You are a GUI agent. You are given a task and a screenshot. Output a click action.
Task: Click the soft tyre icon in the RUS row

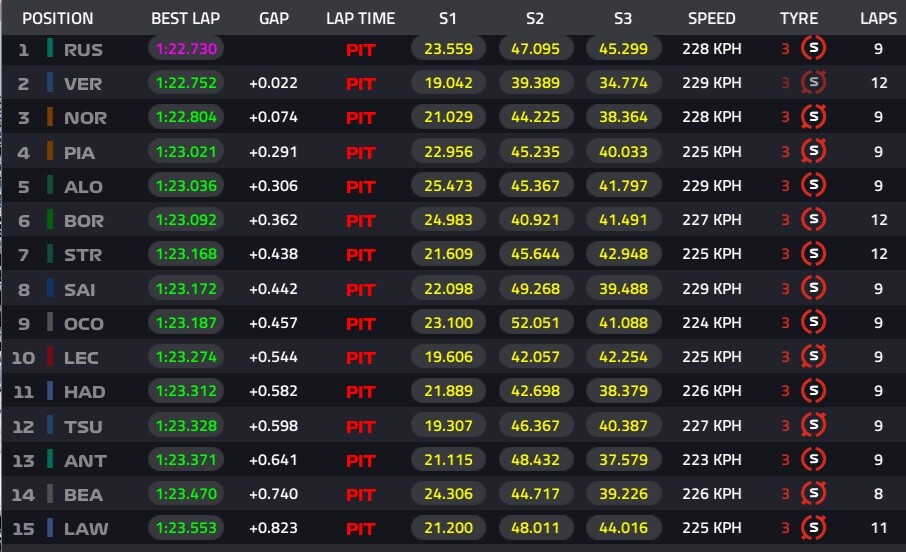tap(813, 48)
